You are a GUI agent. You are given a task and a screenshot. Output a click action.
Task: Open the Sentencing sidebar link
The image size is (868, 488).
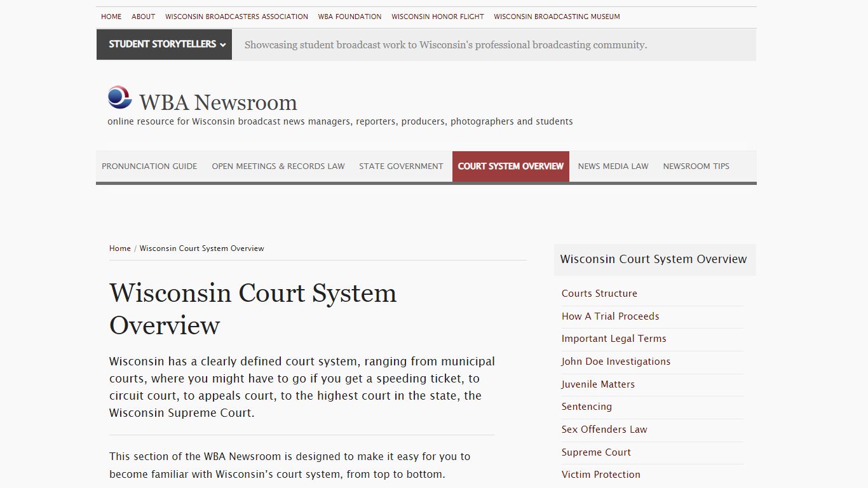(x=587, y=407)
